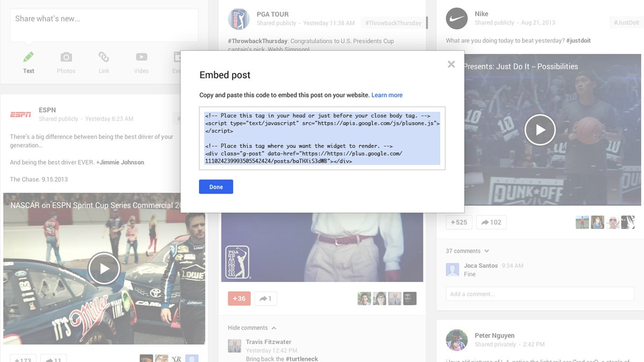Play the NASCAR on ESPN video
This screenshot has height=362, width=644.
tap(104, 268)
